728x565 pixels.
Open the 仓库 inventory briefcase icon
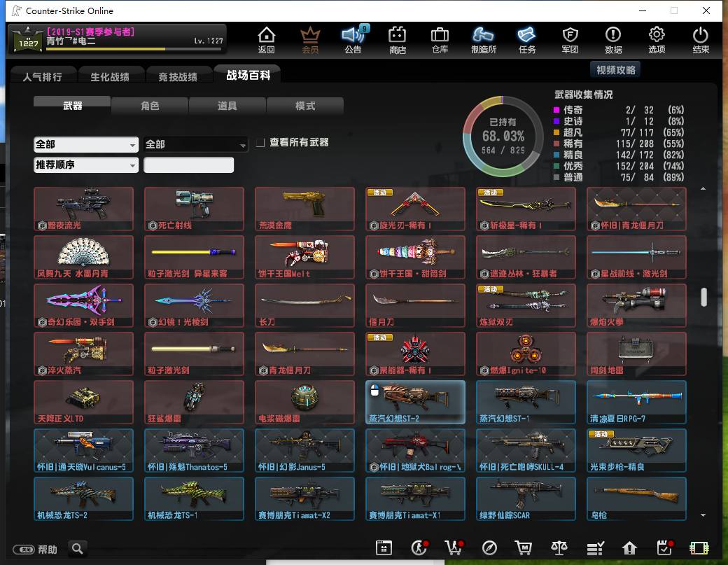[x=440, y=40]
